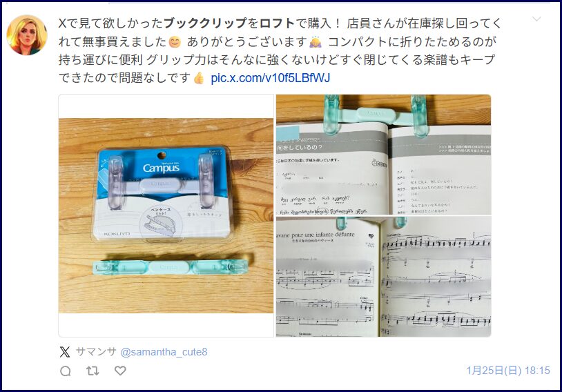Open the pic.x.com/v10f5LBfWJ link
The height and width of the screenshot is (392, 562).
[x=270, y=78]
